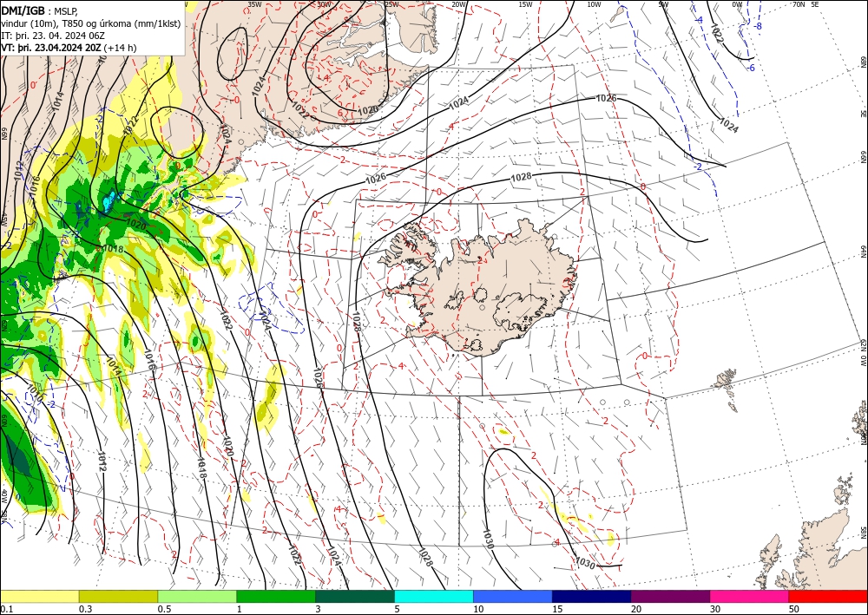
Task: Click the '0.1' legend value label
Action: [6, 609]
